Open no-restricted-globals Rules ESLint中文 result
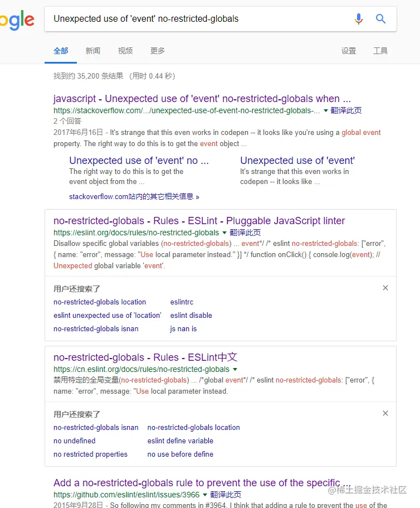 pyautogui.click(x=145, y=357)
